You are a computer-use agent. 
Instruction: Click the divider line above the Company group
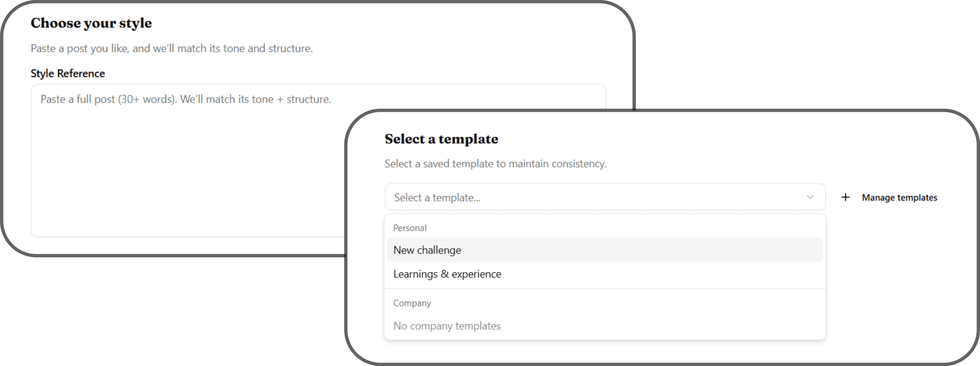[605, 289]
